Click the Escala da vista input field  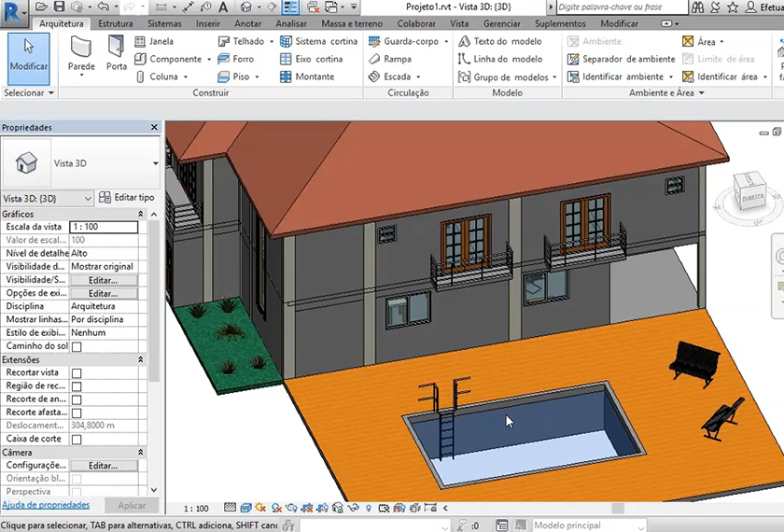point(104,227)
